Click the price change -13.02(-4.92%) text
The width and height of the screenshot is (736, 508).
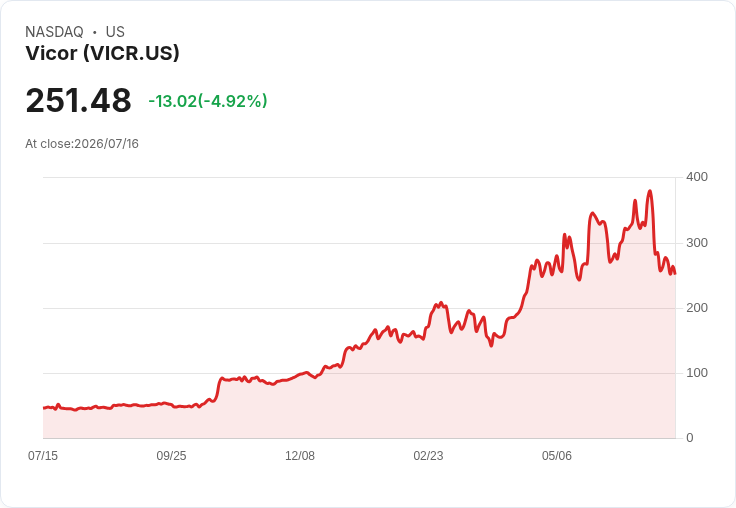(x=208, y=101)
